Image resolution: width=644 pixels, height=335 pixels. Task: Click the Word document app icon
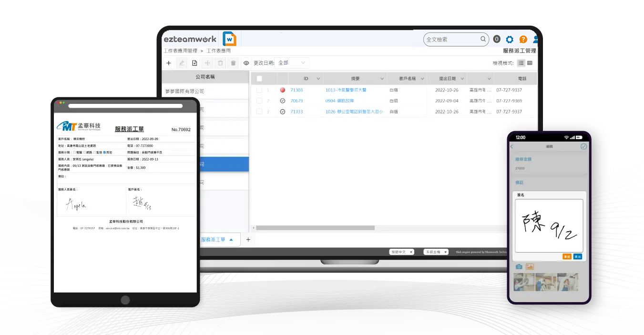(229, 39)
